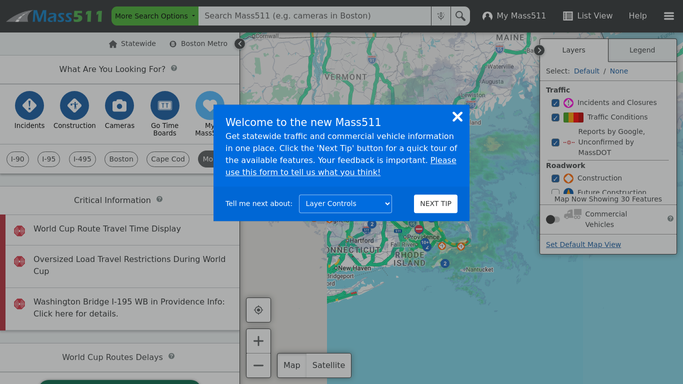
Task: Open the Cameras category icon
Action: (x=119, y=105)
